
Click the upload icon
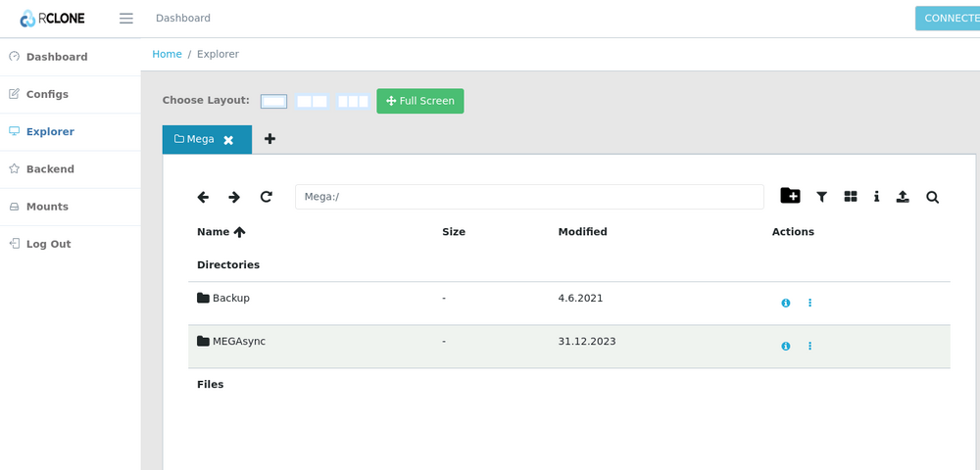click(x=903, y=197)
